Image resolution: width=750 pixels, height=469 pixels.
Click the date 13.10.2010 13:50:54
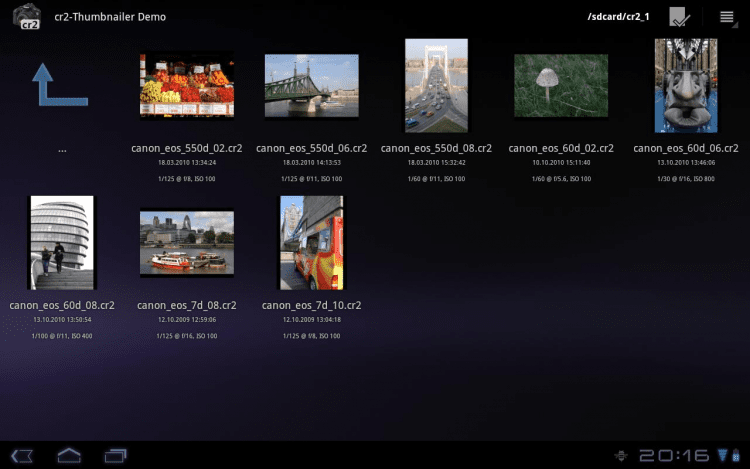click(62, 319)
